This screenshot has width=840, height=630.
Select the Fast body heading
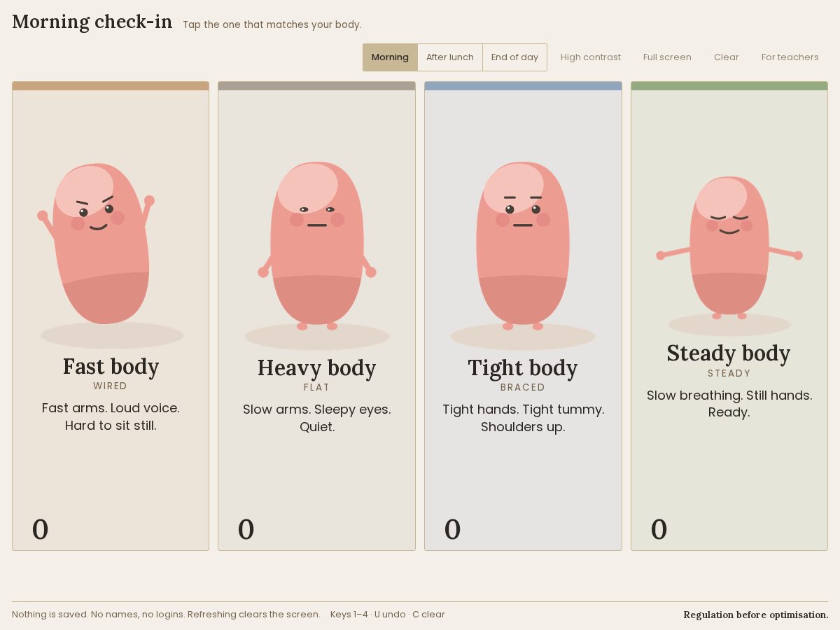(111, 366)
